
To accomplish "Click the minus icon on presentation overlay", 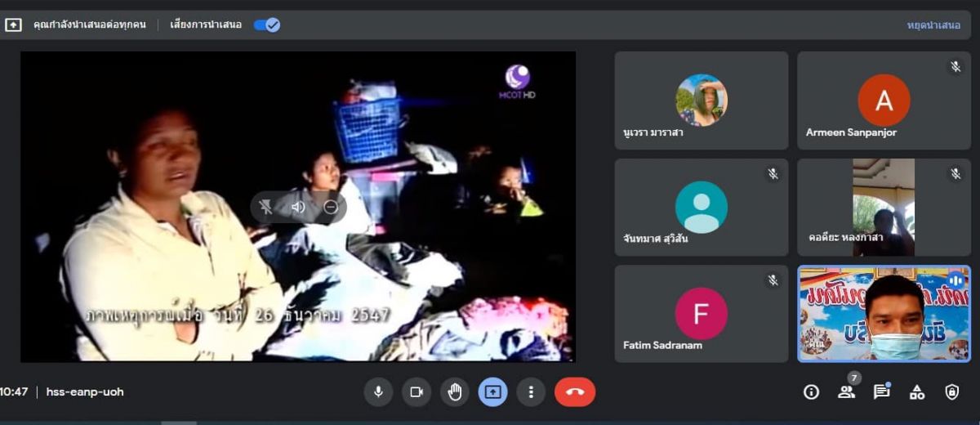I will tap(331, 208).
